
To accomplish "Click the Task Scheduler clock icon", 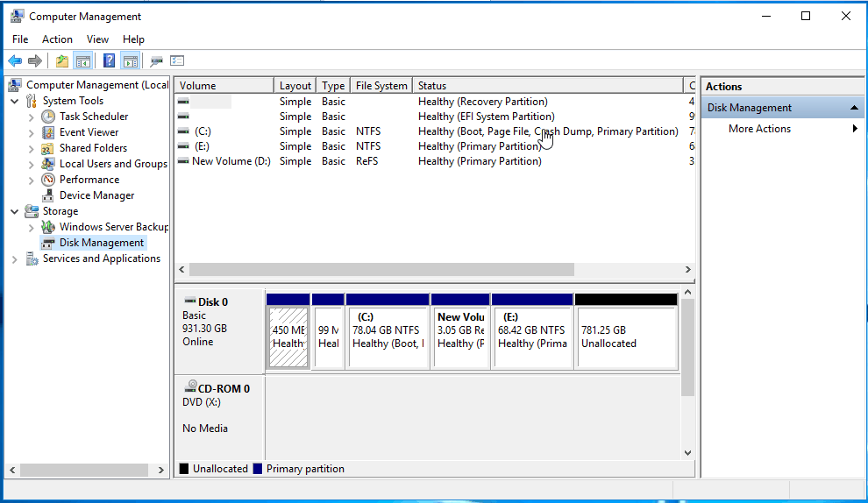I will (49, 117).
